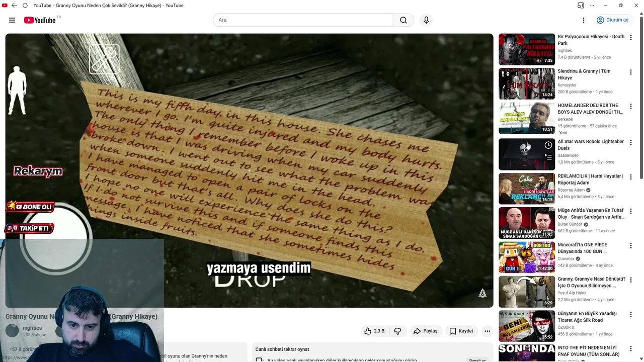Open options menu for Slendrina & Granny video
Viewport: 644px width, 362px height.
coord(631,72)
